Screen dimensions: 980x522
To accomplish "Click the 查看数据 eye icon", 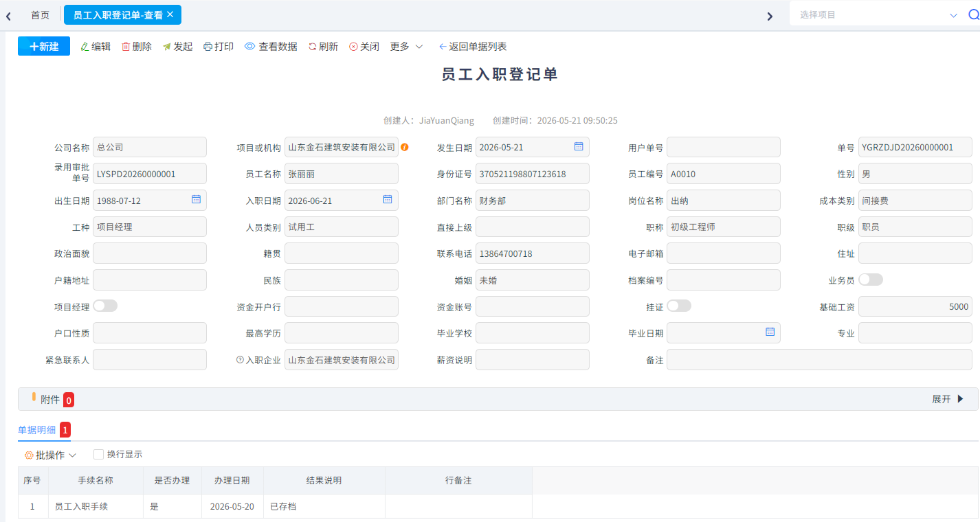I will coord(249,47).
